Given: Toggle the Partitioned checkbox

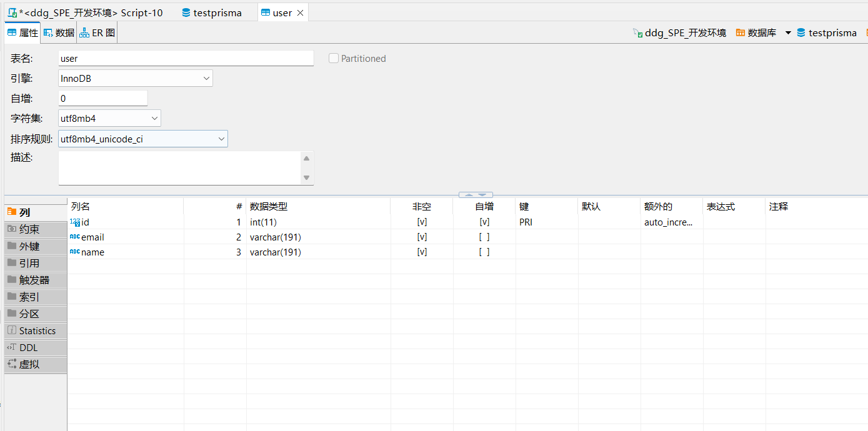Looking at the screenshot, I should click(x=334, y=58).
